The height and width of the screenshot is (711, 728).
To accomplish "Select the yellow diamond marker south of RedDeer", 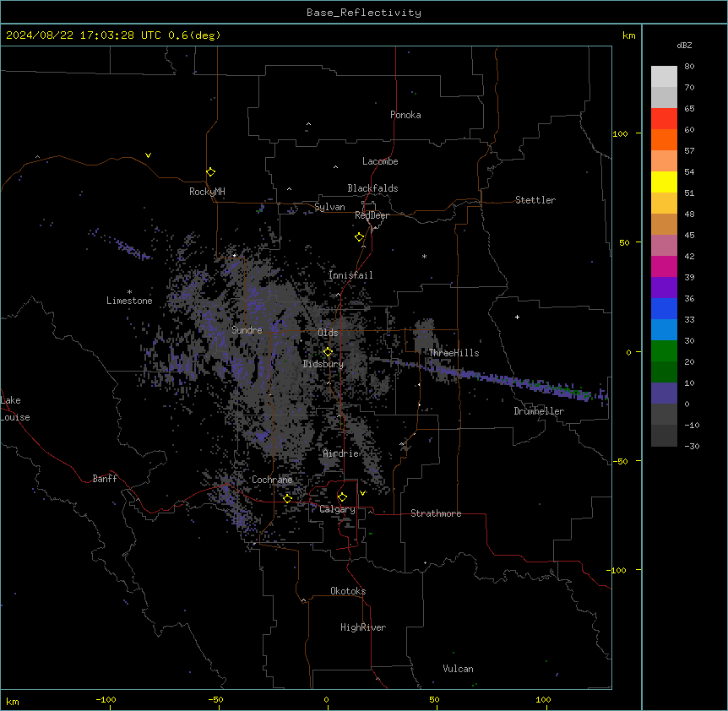I will point(360,237).
